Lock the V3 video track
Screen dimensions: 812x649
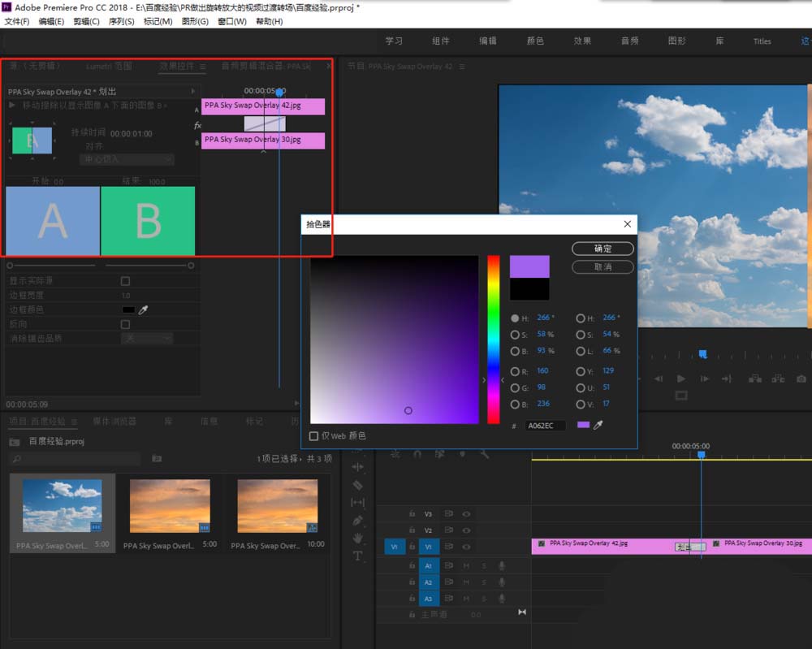pyautogui.click(x=412, y=514)
